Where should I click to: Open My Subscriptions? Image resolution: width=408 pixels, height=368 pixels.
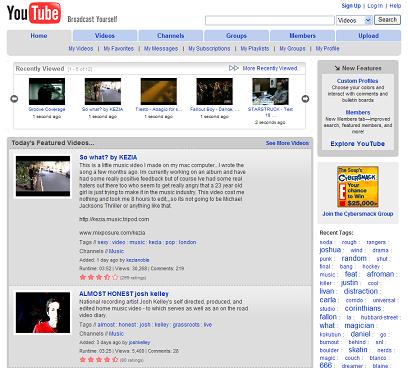(x=209, y=49)
